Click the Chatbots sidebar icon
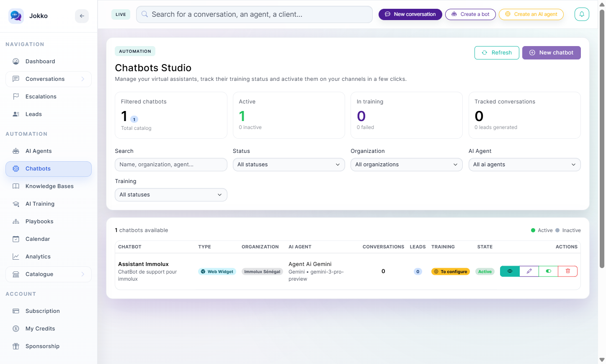This screenshot has width=606, height=364. (16, 169)
